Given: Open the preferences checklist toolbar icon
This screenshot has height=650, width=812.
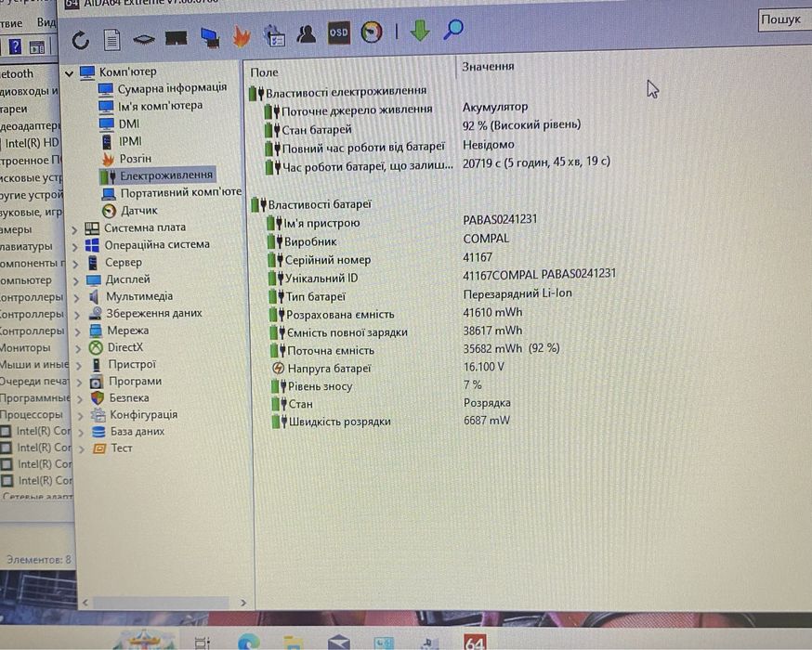Looking at the screenshot, I should point(274,35).
